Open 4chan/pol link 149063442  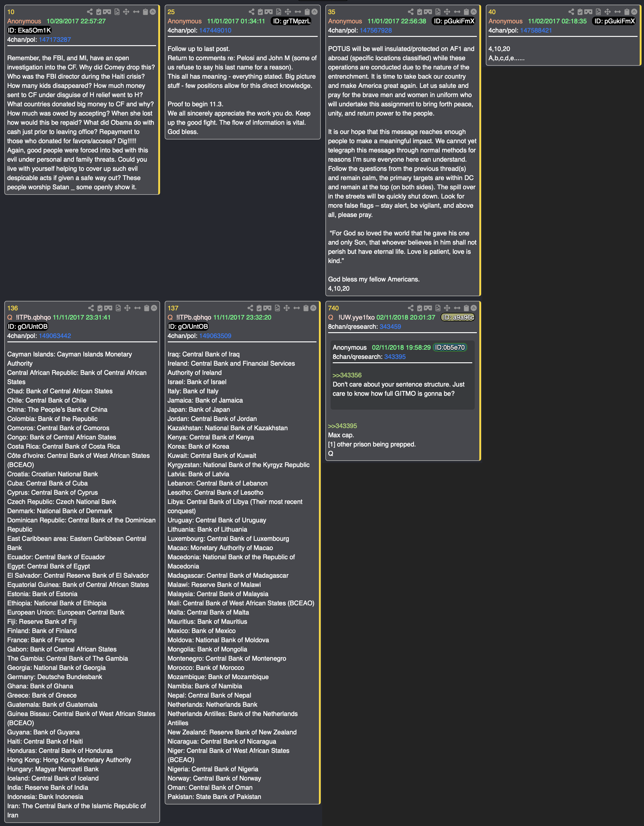tap(55, 336)
